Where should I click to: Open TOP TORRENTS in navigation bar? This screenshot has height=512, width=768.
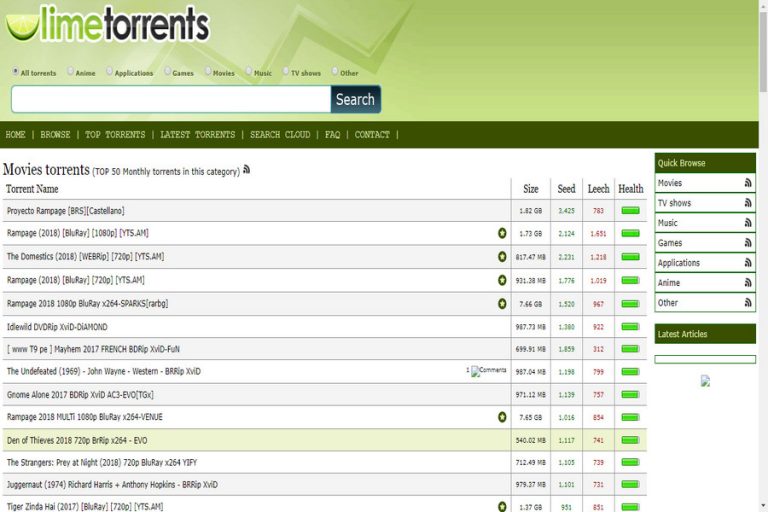click(x=114, y=135)
